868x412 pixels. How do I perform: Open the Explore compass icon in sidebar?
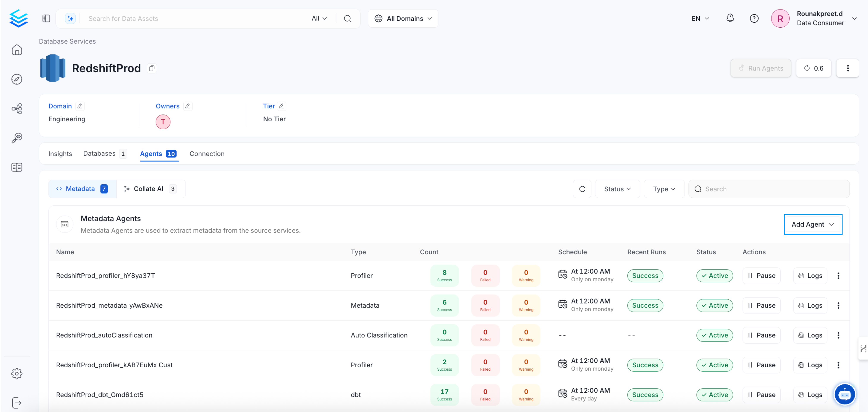tap(17, 79)
